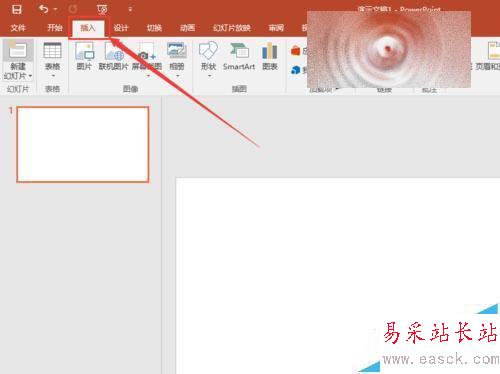This screenshot has width=500, height=374.
Task: Open the 切换 (Transitions) tab
Action: (x=154, y=28)
